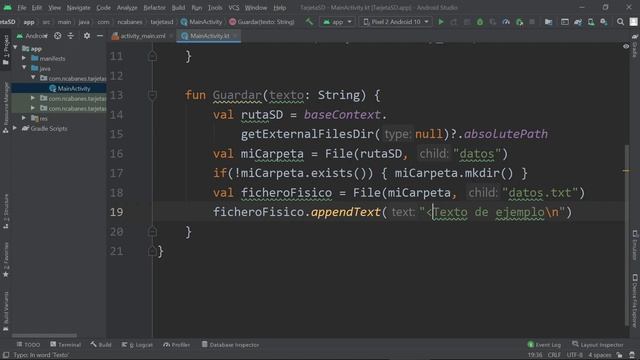Screen dimensions: 640x360
Task: Click the Select Opened File target icon
Action: click(x=58, y=36)
